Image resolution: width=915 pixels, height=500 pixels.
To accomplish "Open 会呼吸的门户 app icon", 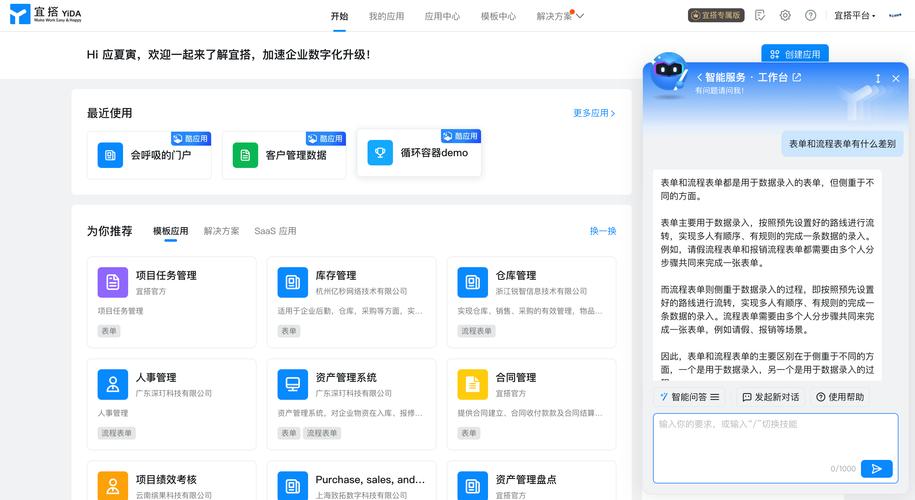I will (x=110, y=155).
